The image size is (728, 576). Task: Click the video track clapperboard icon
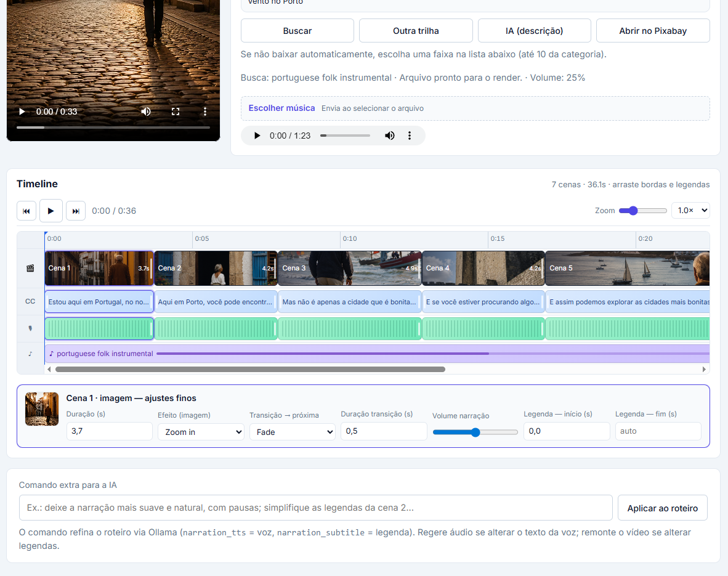coord(30,268)
